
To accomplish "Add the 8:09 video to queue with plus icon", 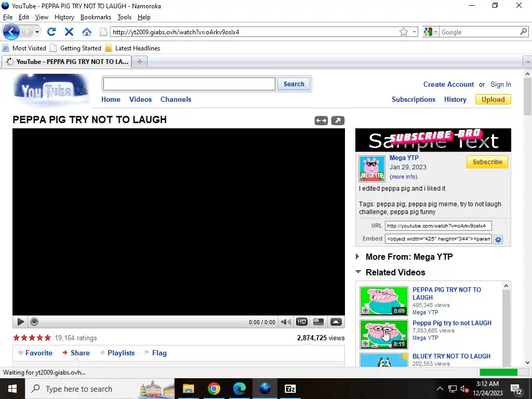I will (365, 311).
